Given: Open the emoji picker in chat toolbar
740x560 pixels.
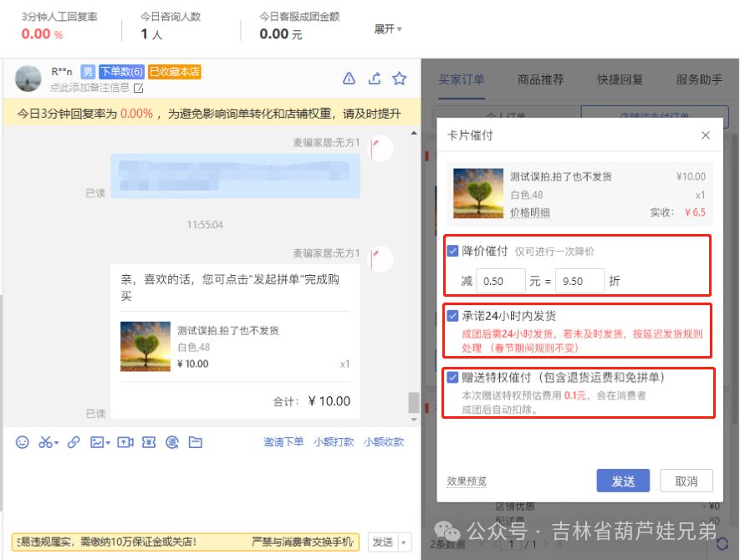Looking at the screenshot, I should pos(22,442).
